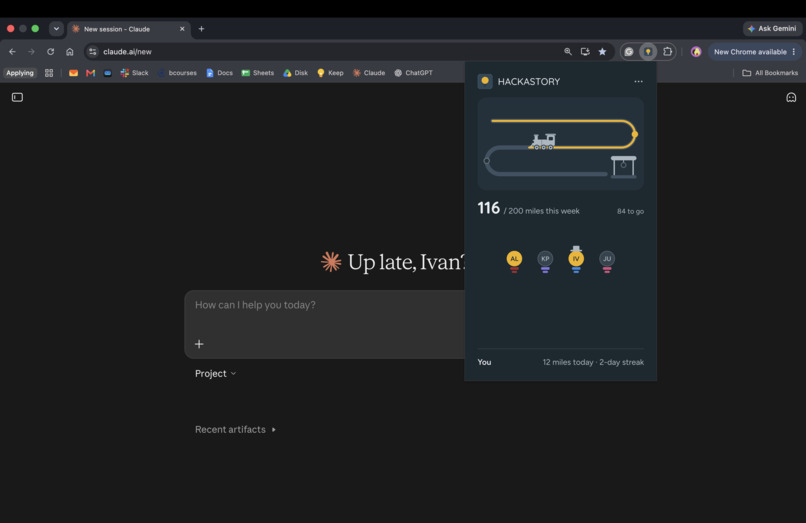Select the IV team member avatar

click(576, 259)
